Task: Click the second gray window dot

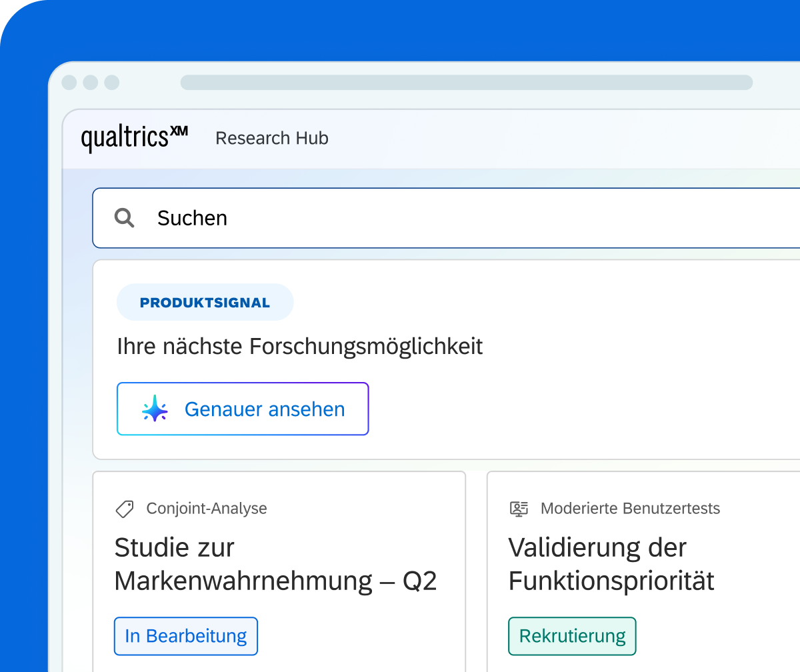Action: coord(91,83)
